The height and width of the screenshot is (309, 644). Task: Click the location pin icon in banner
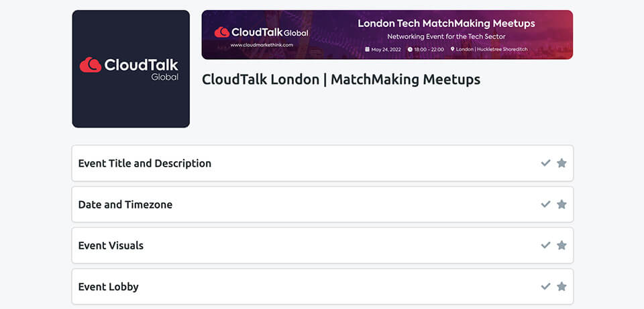(x=453, y=49)
